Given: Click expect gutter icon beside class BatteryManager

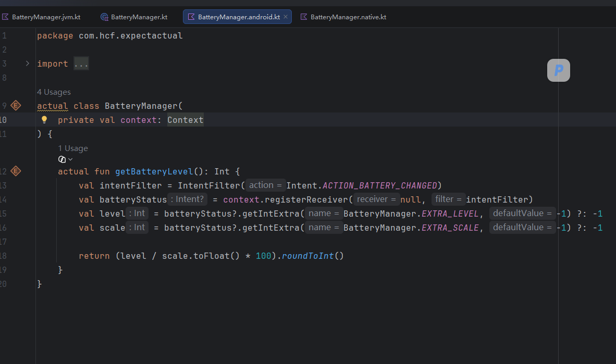Looking at the screenshot, I should coord(16,106).
